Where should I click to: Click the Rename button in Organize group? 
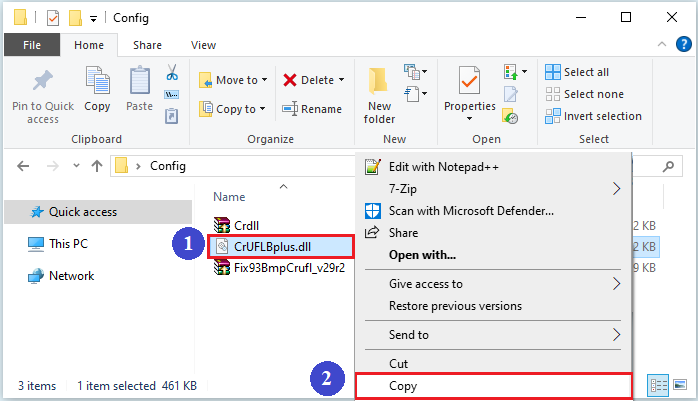click(x=312, y=109)
